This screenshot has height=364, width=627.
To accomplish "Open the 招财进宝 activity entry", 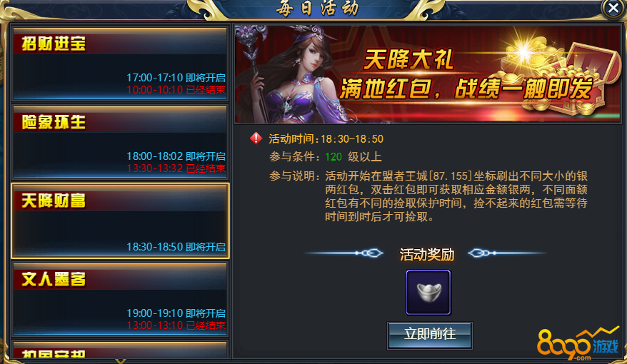I will (x=120, y=63).
